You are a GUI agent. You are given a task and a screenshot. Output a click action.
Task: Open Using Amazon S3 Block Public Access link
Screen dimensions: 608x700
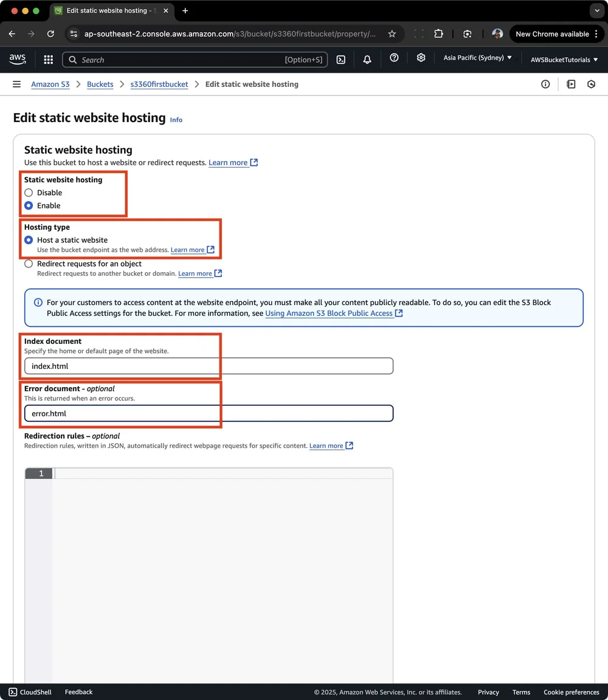click(334, 314)
